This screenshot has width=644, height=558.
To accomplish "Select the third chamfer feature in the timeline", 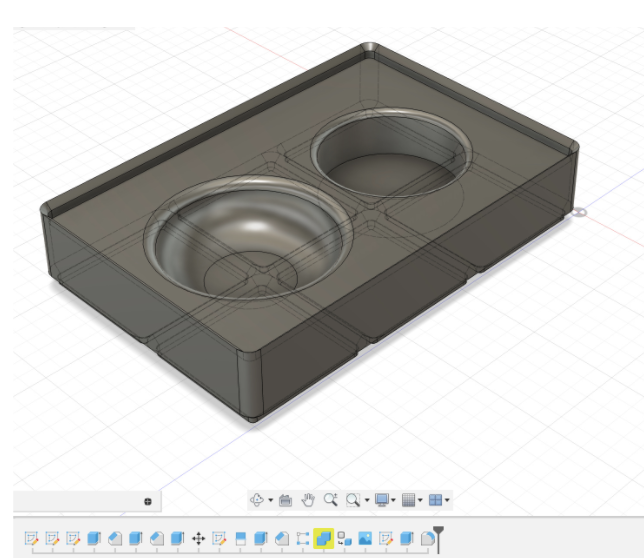I will (282, 538).
